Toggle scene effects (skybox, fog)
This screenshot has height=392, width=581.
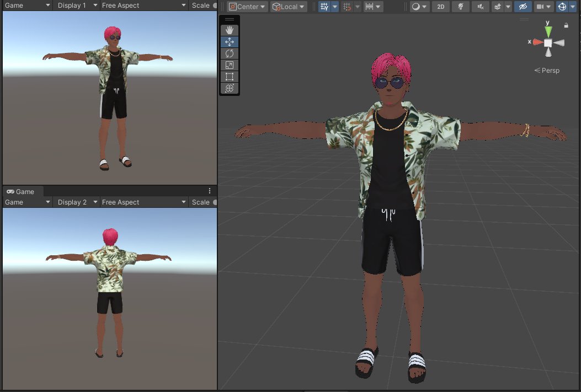[498, 7]
